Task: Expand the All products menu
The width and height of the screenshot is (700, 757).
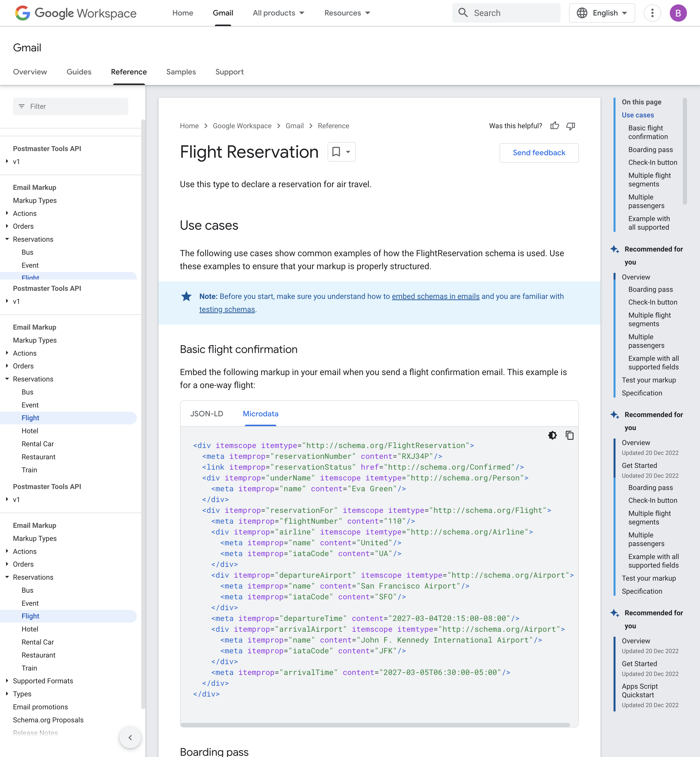Action: [279, 13]
